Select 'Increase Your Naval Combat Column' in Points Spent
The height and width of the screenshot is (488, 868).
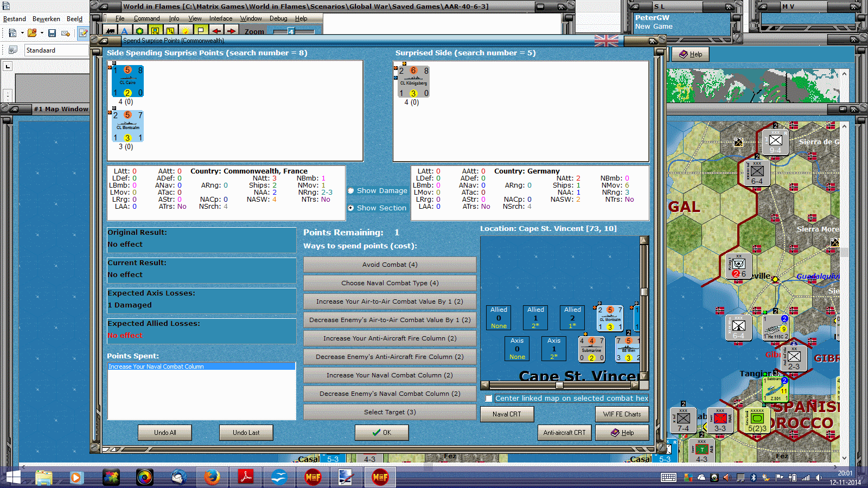tap(201, 367)
